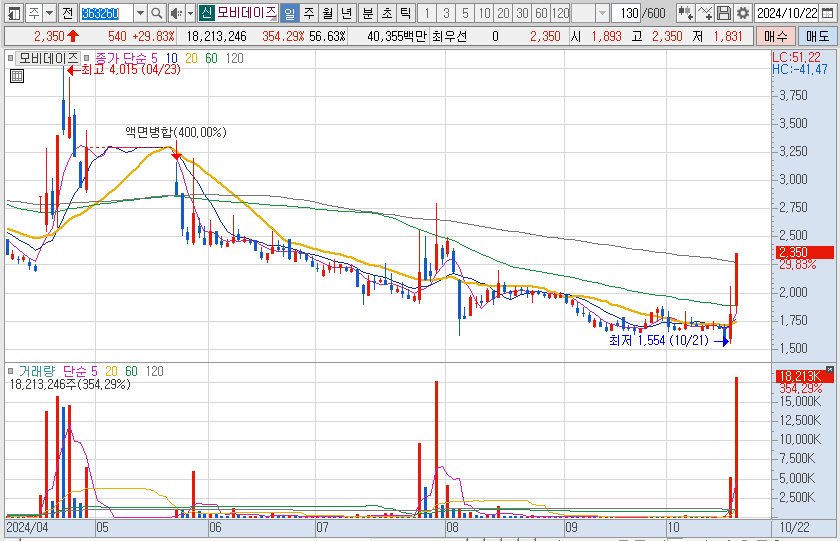840x541 pixels.
Task: Click the blue 10 moving average label
Action: 171,58
